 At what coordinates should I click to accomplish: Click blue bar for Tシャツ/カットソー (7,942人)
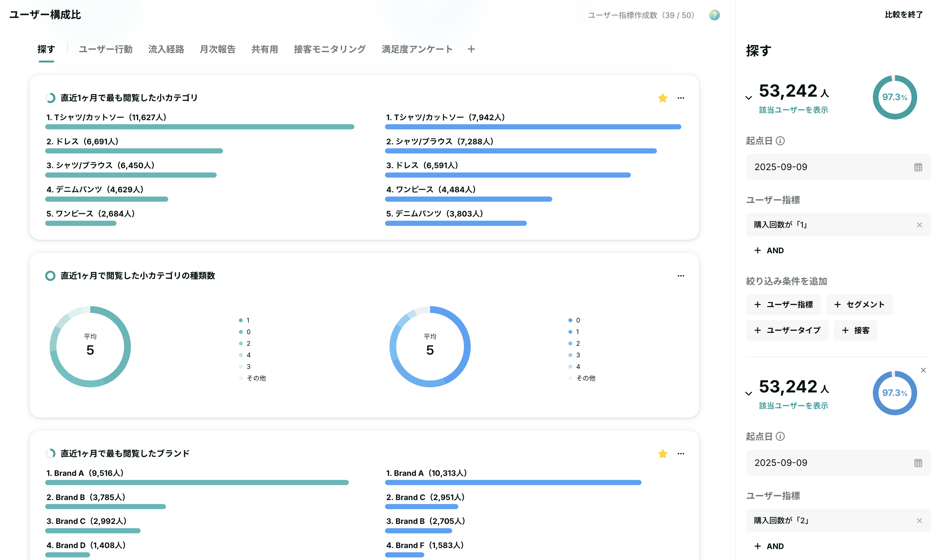tap(533, 127)
